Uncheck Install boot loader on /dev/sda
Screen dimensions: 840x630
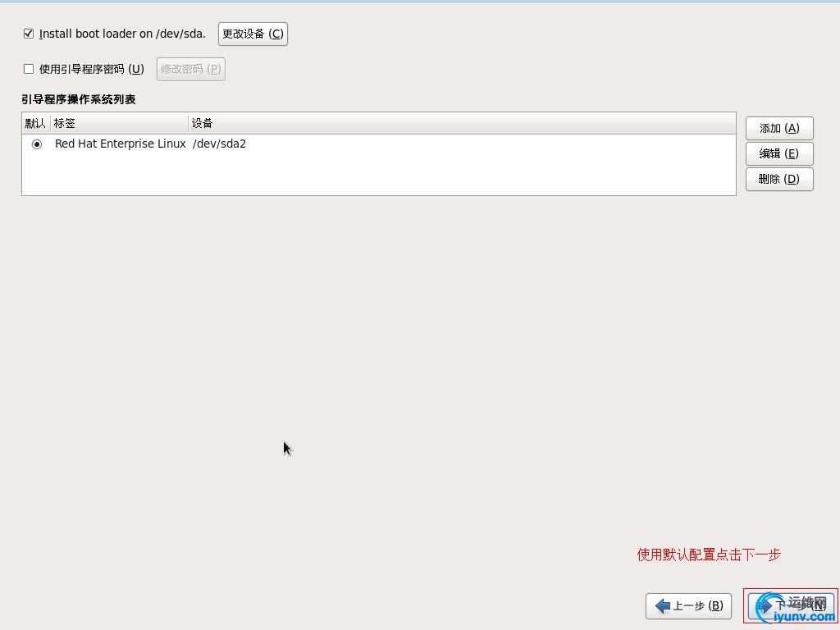tap(29, 34)
